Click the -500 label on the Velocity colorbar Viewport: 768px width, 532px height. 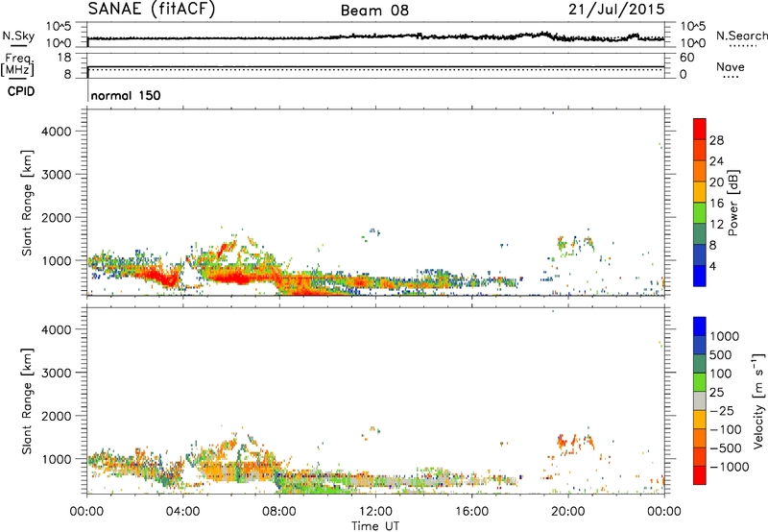726,447
